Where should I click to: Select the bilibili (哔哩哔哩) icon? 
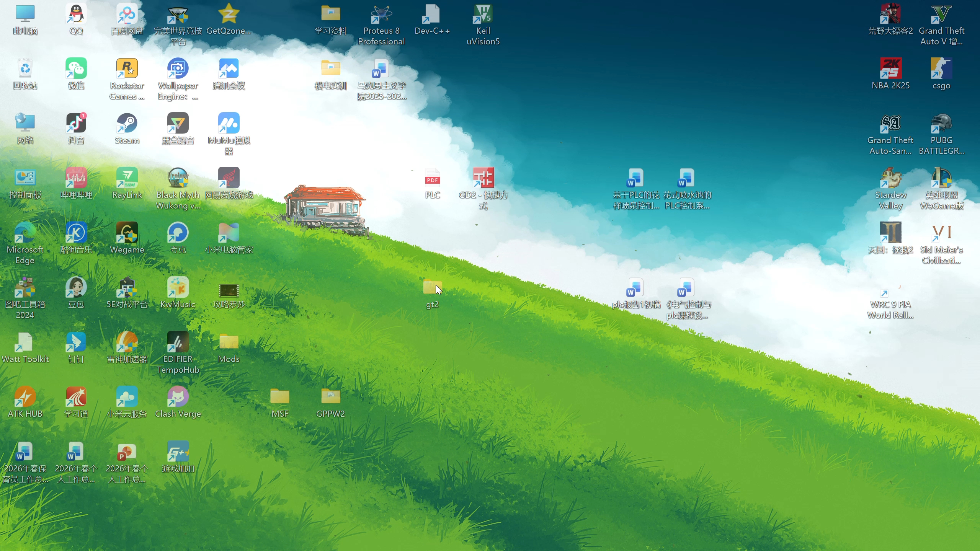pyautogui.click(x=76, y=178)
